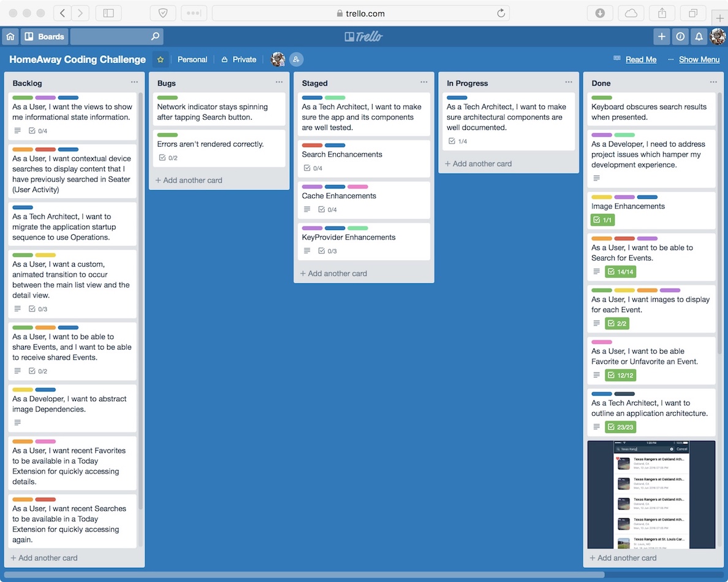This screenshot has height=582, width=728.
Task: Click the search magnifier icon
Action: pos(155,36)
